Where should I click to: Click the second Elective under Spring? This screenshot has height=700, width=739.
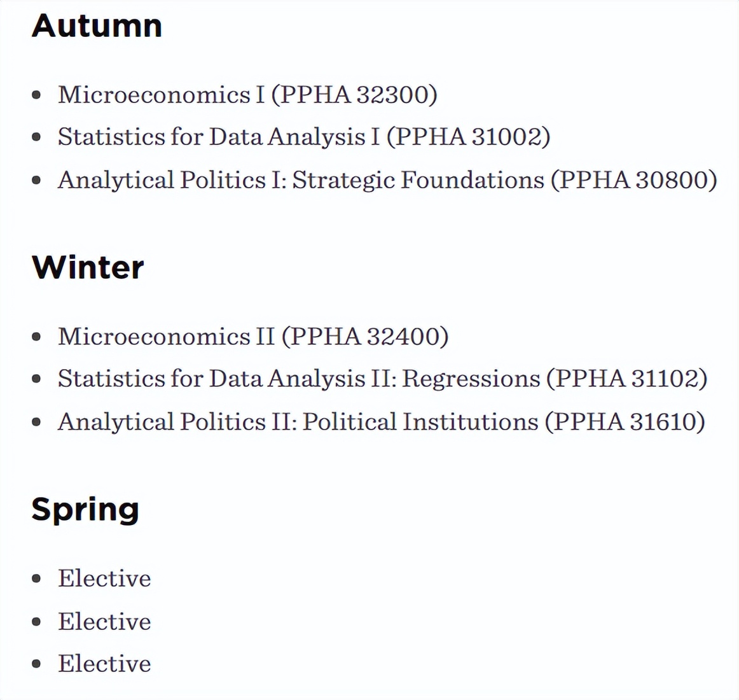(x=105, y=622)
